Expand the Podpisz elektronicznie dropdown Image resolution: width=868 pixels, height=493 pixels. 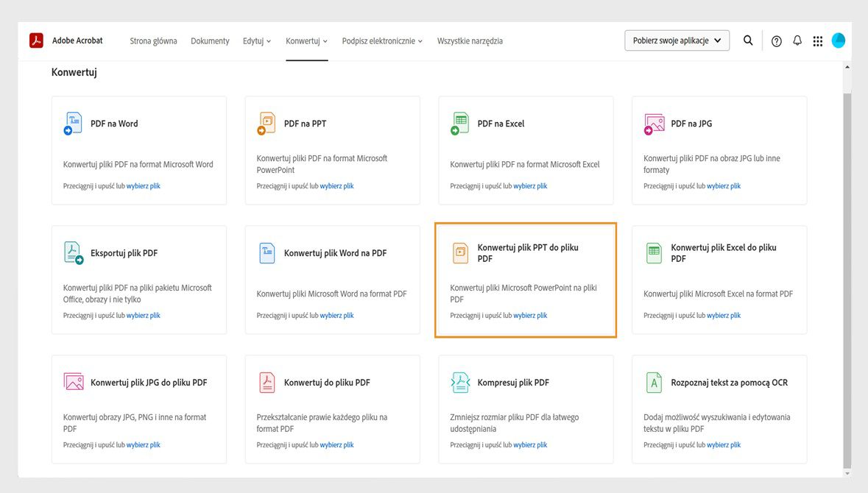pos(382,41)
